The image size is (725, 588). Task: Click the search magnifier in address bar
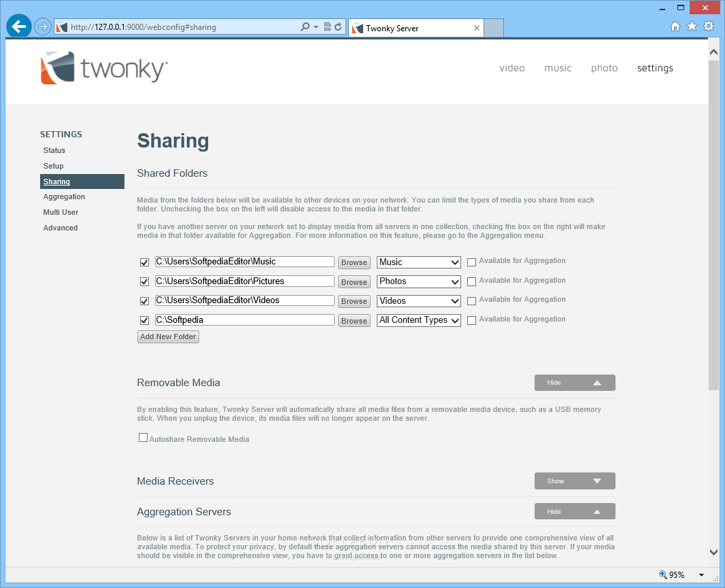[305, 27]
